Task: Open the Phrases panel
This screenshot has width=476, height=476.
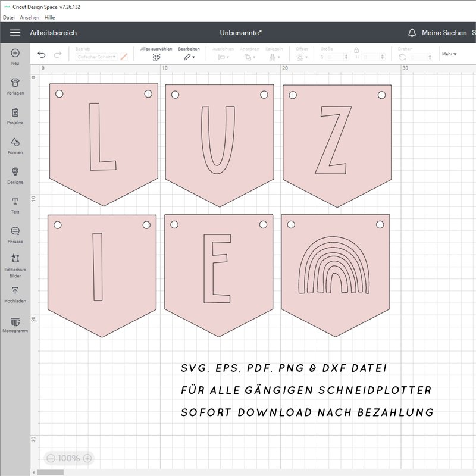Action: click(15, 232)
